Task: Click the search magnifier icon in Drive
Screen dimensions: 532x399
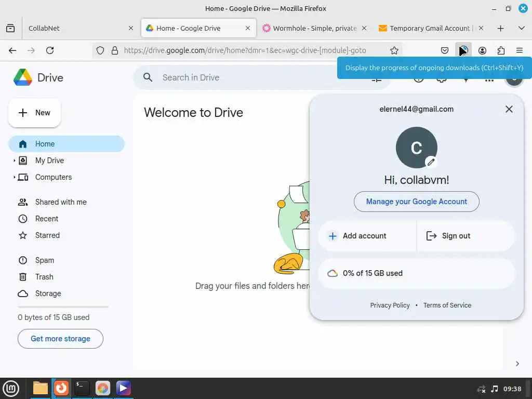Action: pos(148,77)
